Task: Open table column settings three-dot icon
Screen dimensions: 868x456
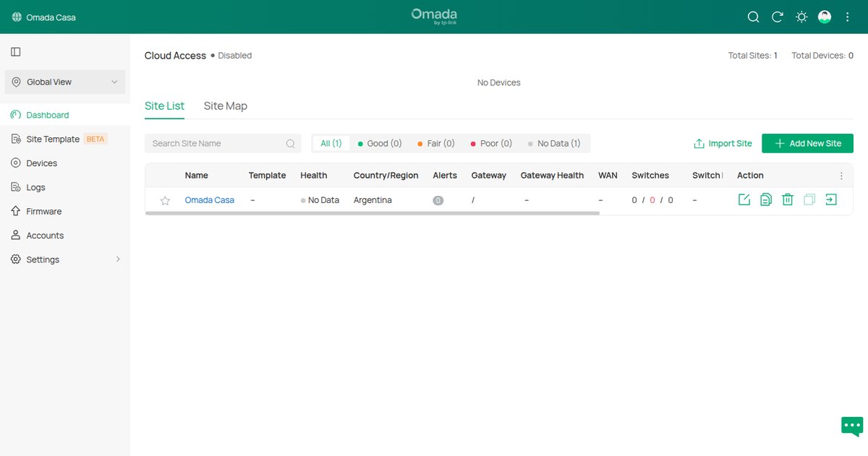Action: click(x=841, y=176)
